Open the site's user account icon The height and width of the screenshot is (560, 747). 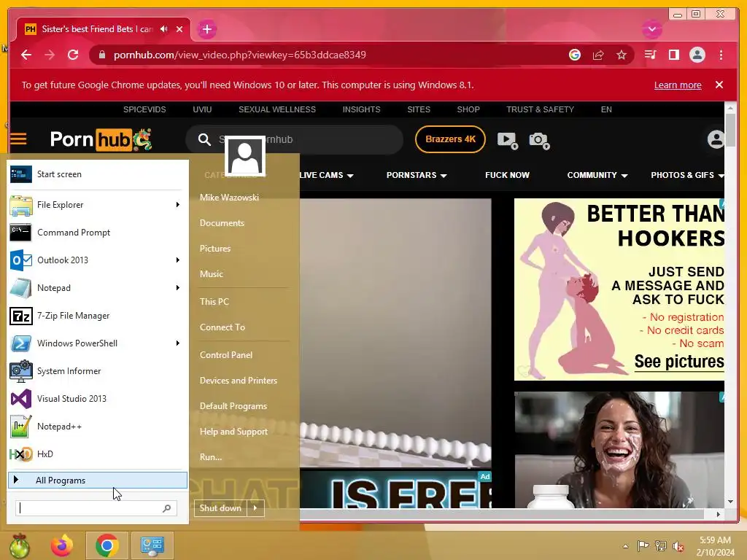tap(716, 139)
